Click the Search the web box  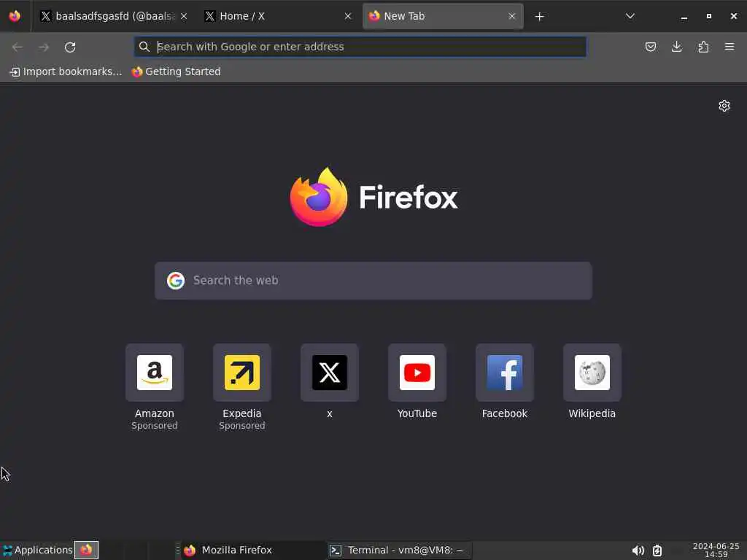tap(373, 281)
